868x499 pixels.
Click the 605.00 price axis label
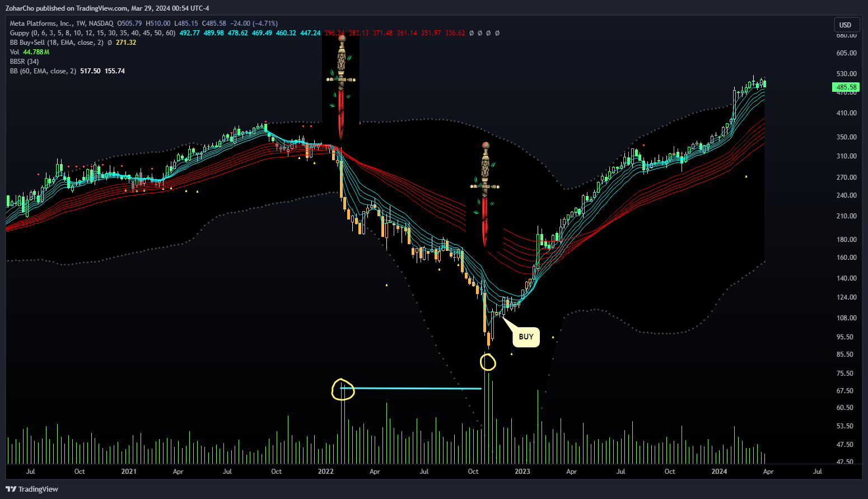point(846,53)
